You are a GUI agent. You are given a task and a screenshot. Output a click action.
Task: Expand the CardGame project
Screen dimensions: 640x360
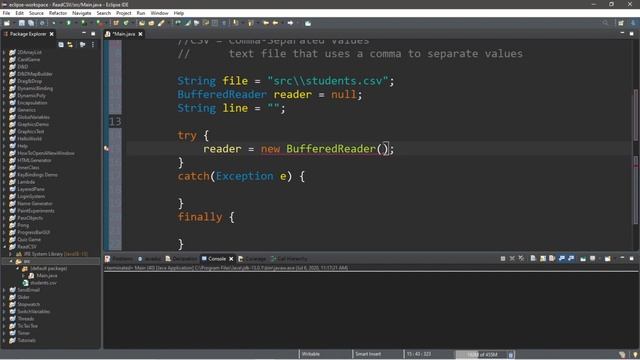click(x=4, y=60)
